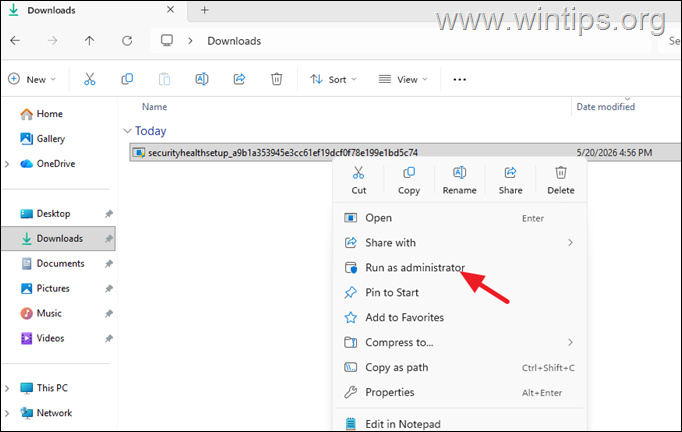Image resolution: width=682 pixels, height=432 pixels.
Task: Unpin Documents using its pin icon
Action: tap(109, 264)
